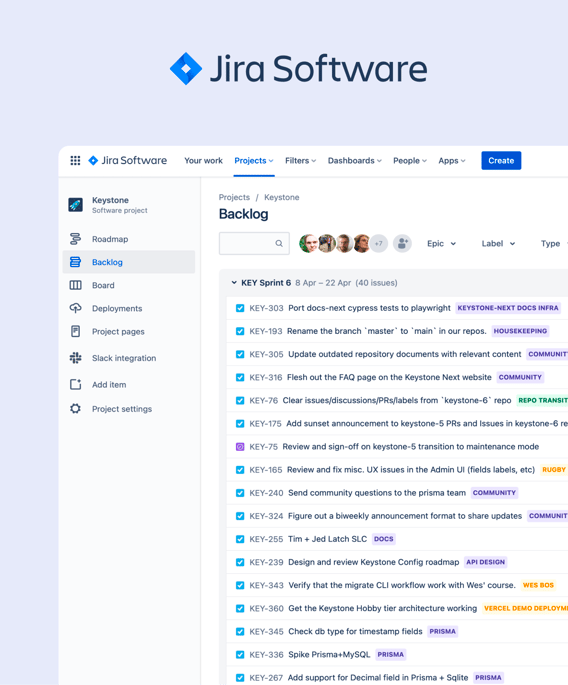Open Slack integration
This screenshot has height=685, width=568.
coord(124,358)
